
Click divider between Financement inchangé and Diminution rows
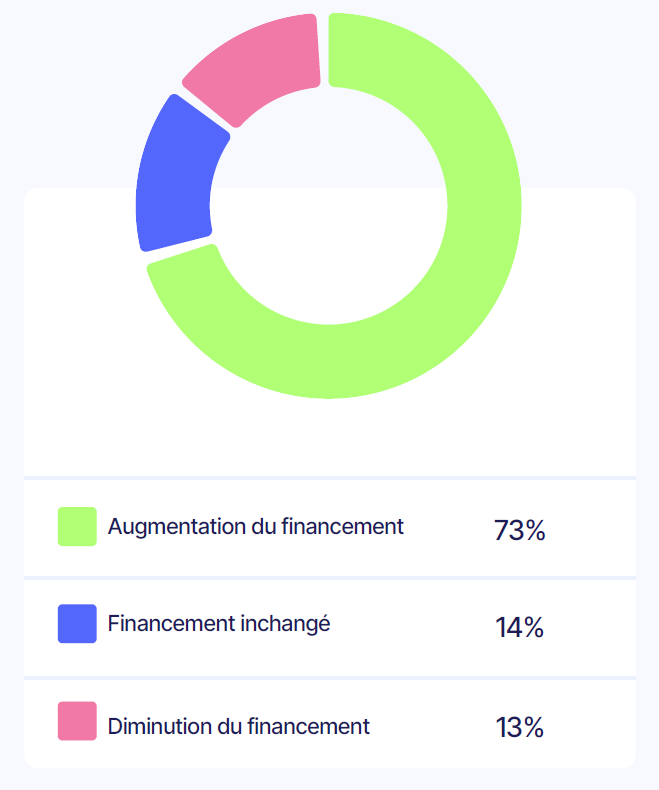pos(329,678)
